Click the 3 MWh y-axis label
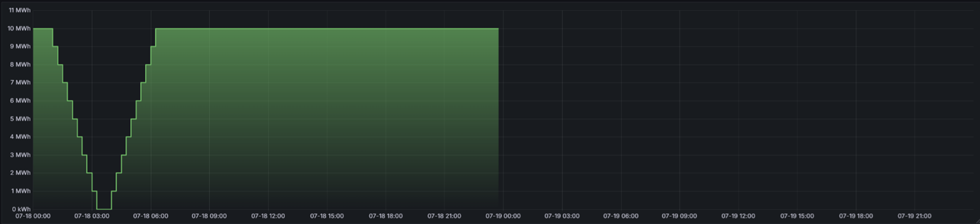Screen dimensions: 980x224 20,155
